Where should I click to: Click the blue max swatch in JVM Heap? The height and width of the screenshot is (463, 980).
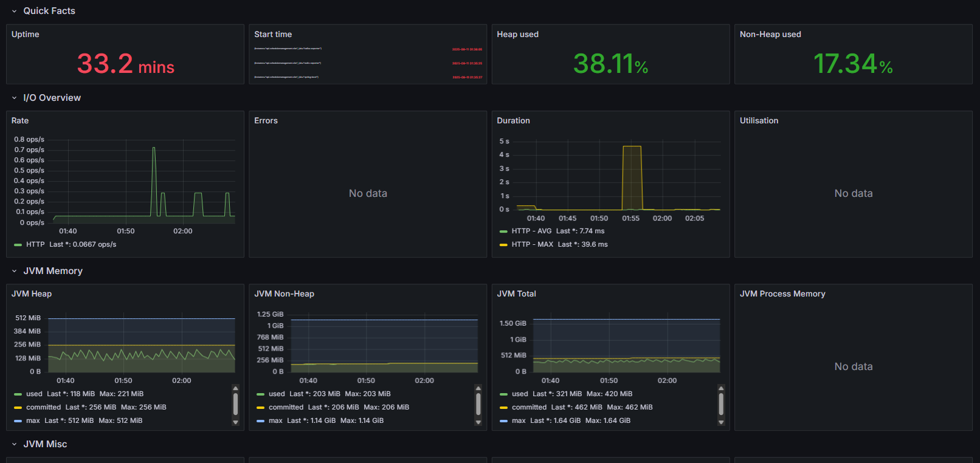(x=18, y=421)
